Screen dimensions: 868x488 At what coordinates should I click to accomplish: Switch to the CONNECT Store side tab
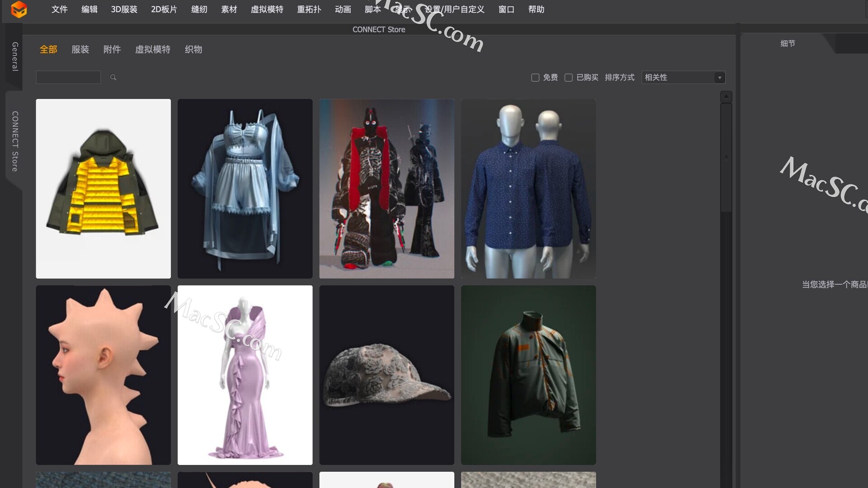pyautogui.click(x=15, y=141)
